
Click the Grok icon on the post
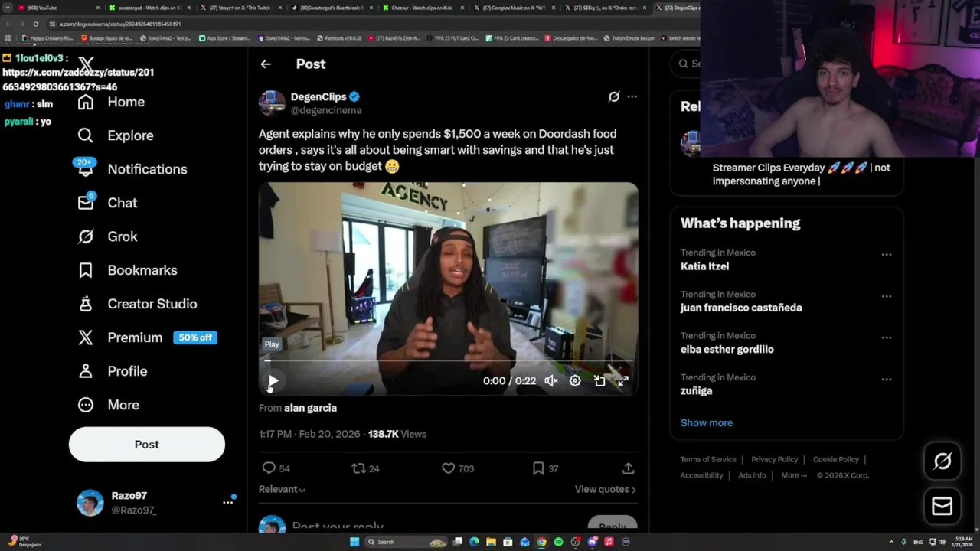click(x=613, y=96)
